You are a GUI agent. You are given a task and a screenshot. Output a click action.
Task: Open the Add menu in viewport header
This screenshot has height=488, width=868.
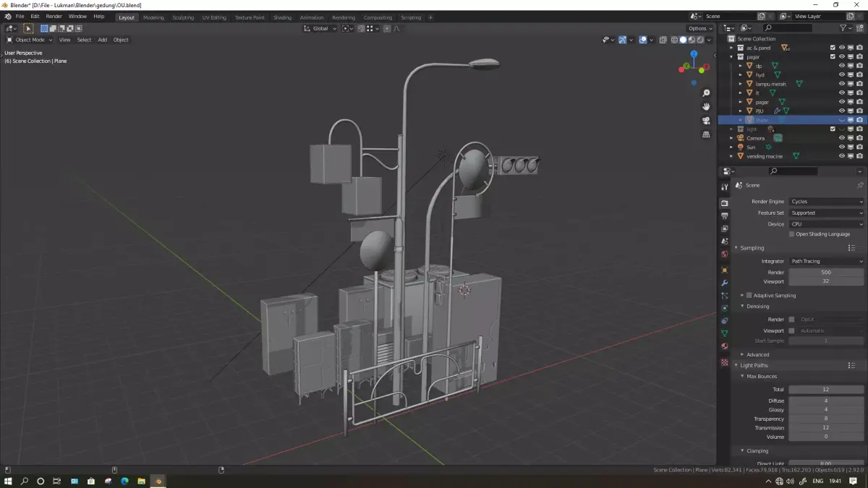(x=102, y=40)
